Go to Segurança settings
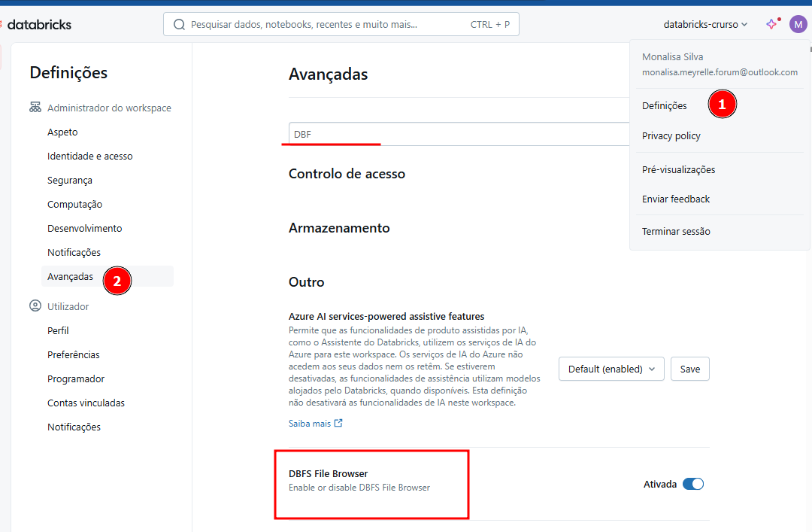Viewport: 812px width, 532px height. click(x=70, y=180)
